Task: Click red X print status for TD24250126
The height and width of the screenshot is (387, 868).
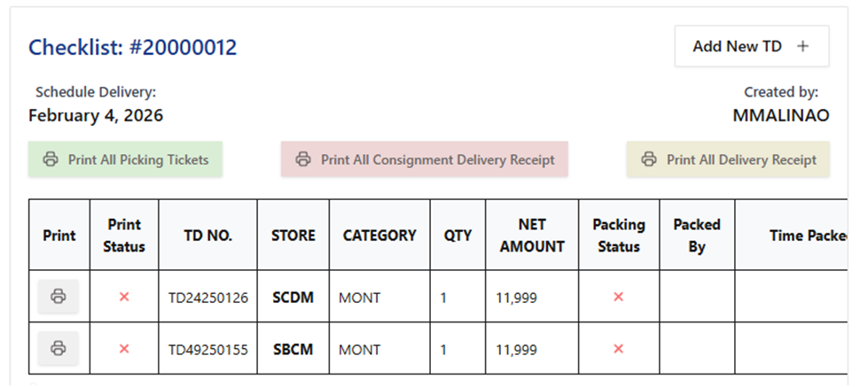Action: (x=124, y=297)
